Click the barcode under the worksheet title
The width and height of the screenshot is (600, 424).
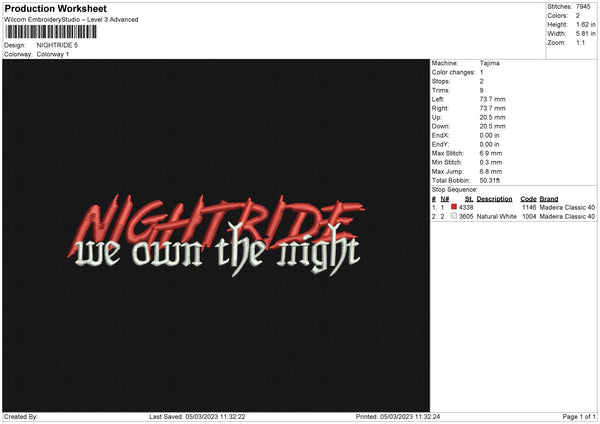[50, 32]
